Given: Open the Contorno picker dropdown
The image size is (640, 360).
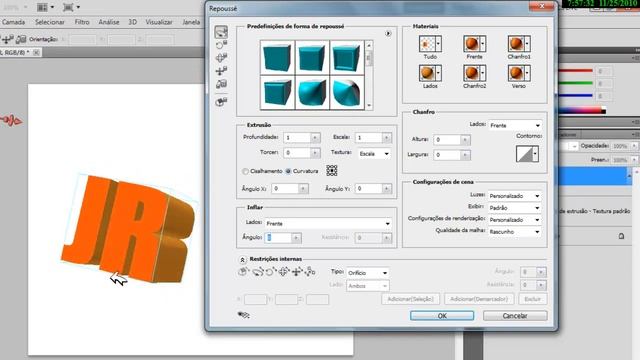Looking at the screenshot, I should (x=535, y=154).
